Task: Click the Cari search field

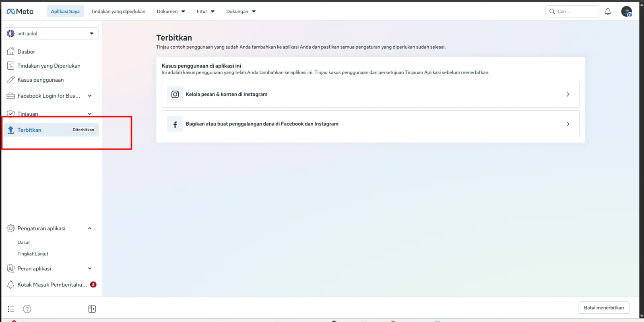Action: pos(572,11)
